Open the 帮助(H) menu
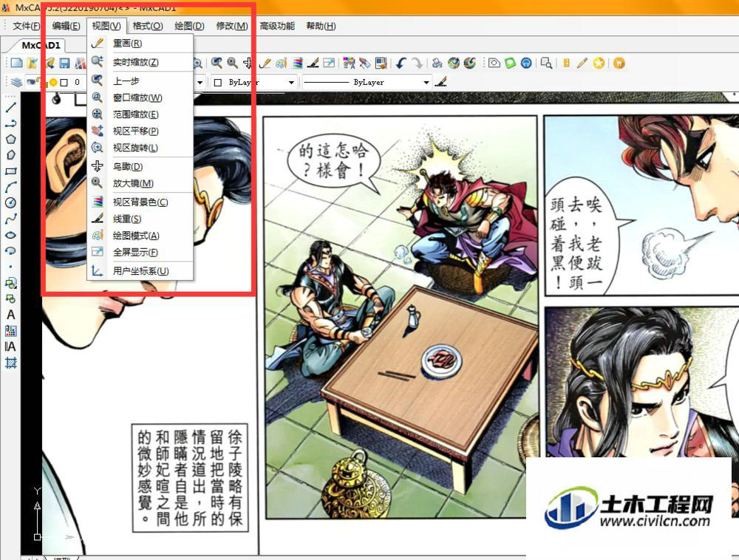This screenshot has height=560, width=739. [321, 26]
